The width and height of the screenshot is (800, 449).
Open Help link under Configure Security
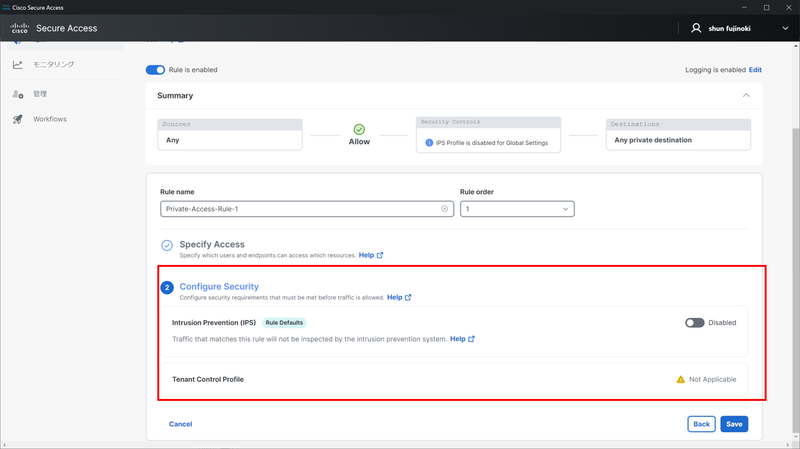point(399,297)
